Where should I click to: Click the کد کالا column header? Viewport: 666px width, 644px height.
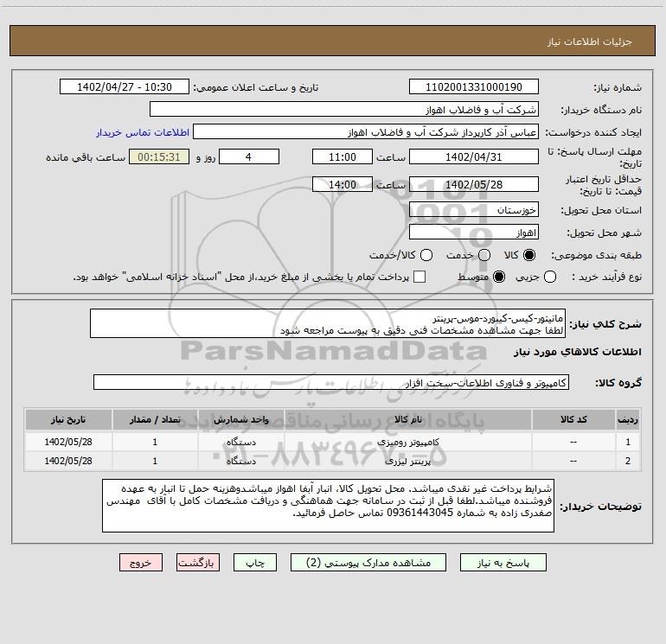(x=573, y=419)
